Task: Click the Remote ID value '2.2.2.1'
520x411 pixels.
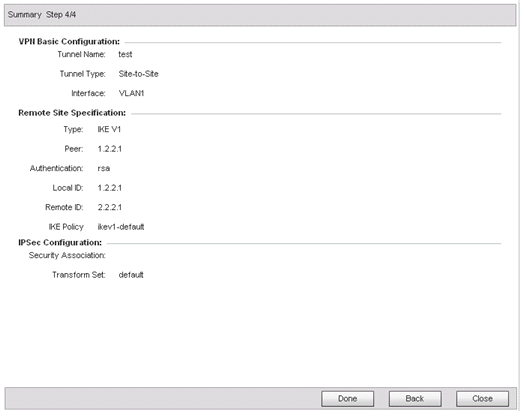Action: pos(110,207)
